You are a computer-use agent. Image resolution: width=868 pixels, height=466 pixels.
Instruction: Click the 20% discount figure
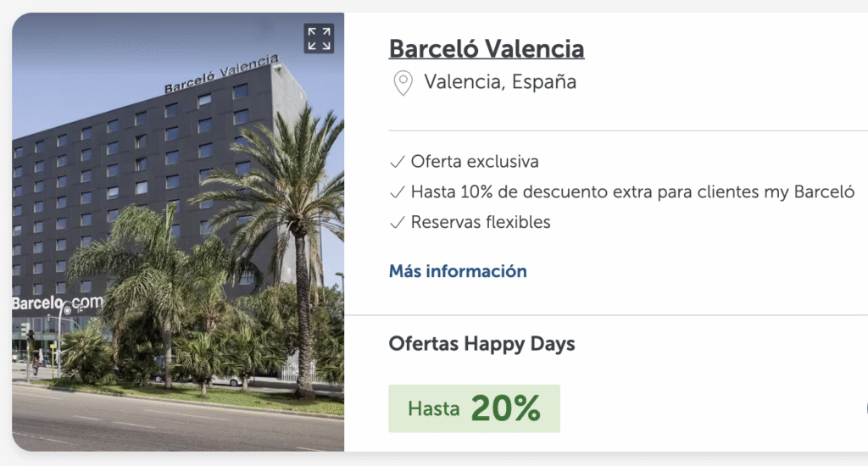tap(505, 408)
